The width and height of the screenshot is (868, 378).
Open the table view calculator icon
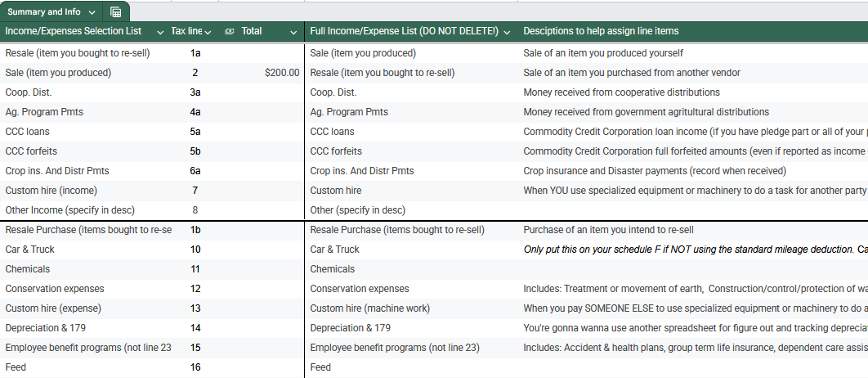pos(116,12)
